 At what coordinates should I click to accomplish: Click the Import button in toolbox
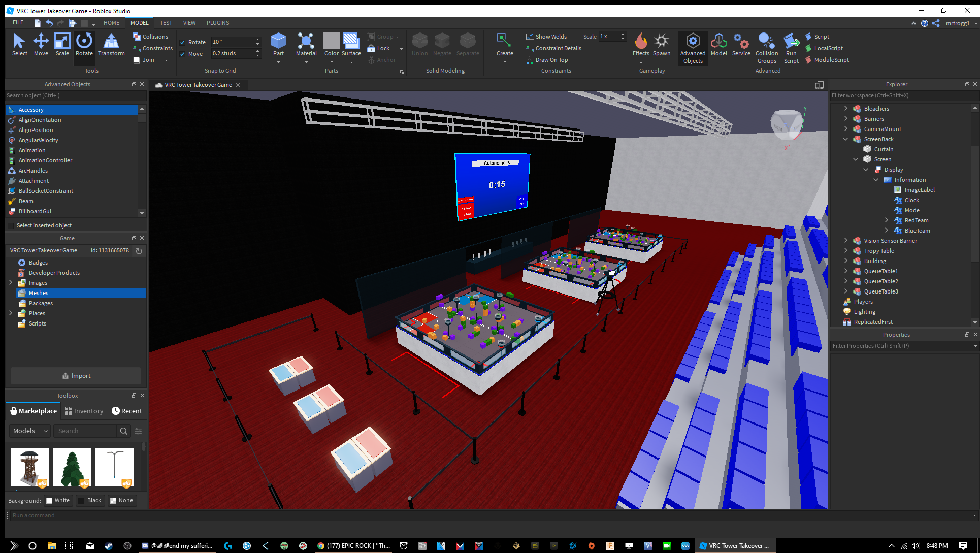point(75,375)
